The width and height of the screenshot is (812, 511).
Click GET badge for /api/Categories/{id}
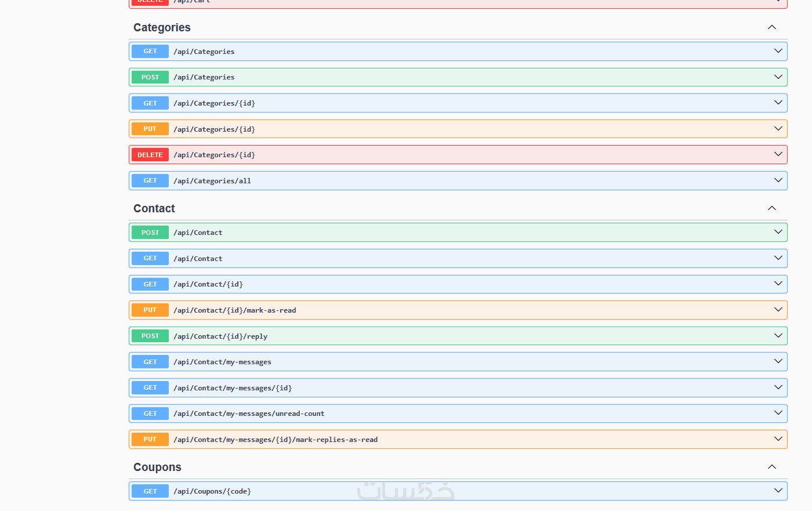point(150,103)
